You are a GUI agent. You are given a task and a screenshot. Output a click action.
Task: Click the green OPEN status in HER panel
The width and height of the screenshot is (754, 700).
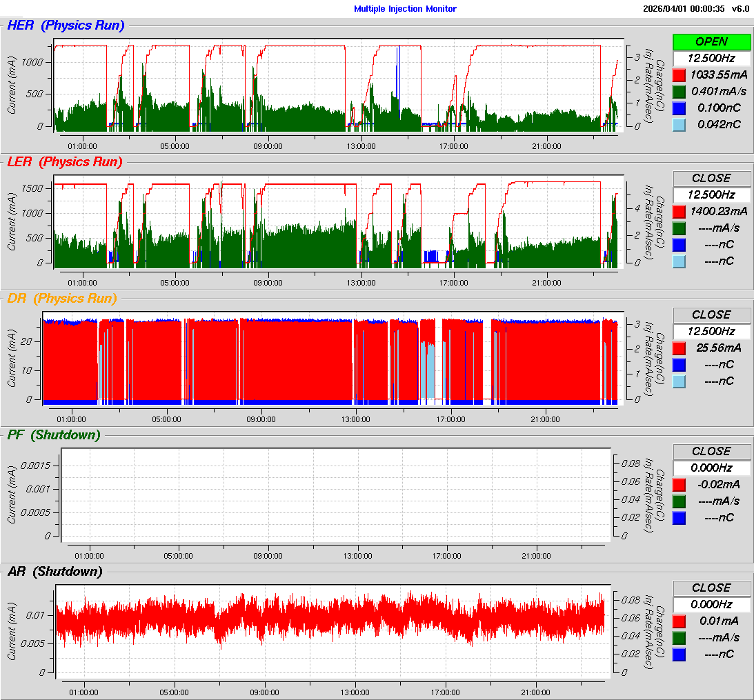[711, 41]
